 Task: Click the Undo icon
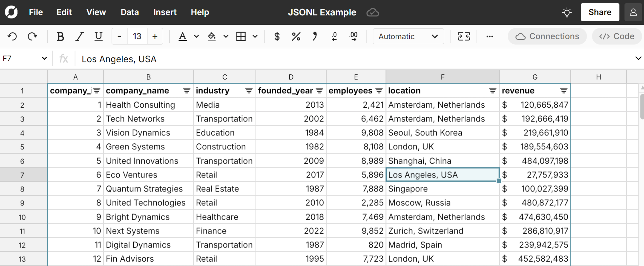pos(12,36)
